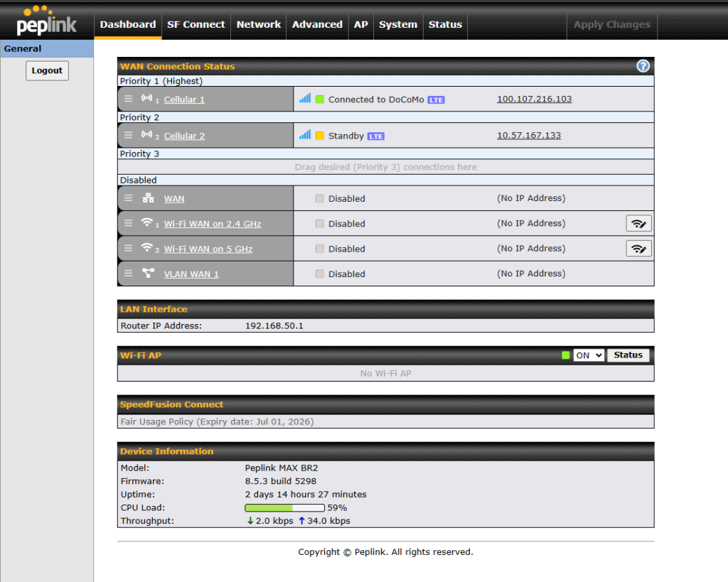The width and height of the screenshot is (728, 582).
Task: Click Cellular 1 signal strength bars icon
Action: pos(305,99)
